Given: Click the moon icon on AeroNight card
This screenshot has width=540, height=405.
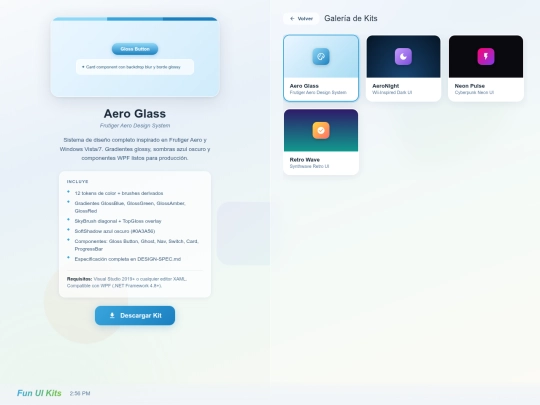Looking at the screenshot, I should coord(403,56).
